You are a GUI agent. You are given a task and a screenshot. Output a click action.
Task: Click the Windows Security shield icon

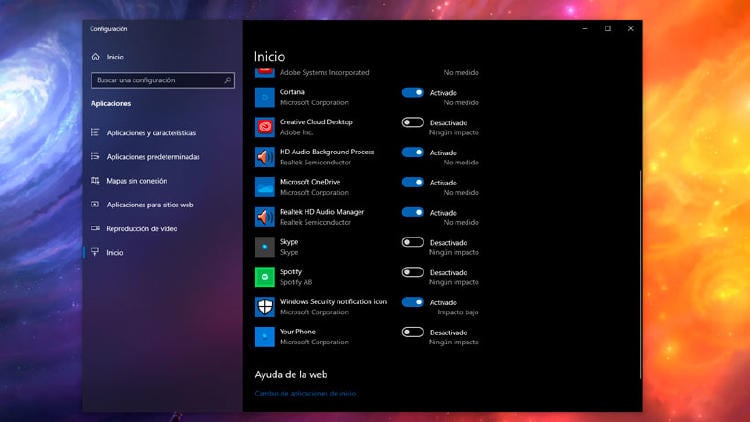pyautogui.click(x=264, y=307)
